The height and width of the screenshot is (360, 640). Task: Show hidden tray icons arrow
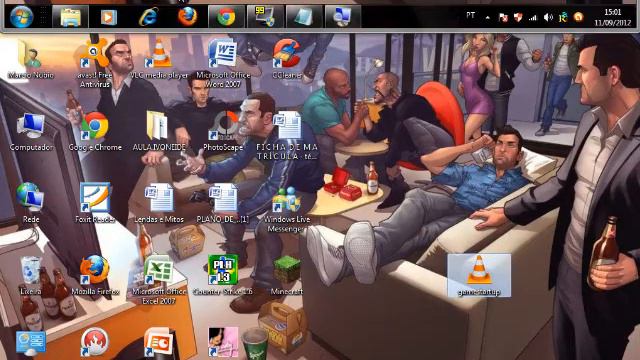point(487,17)
